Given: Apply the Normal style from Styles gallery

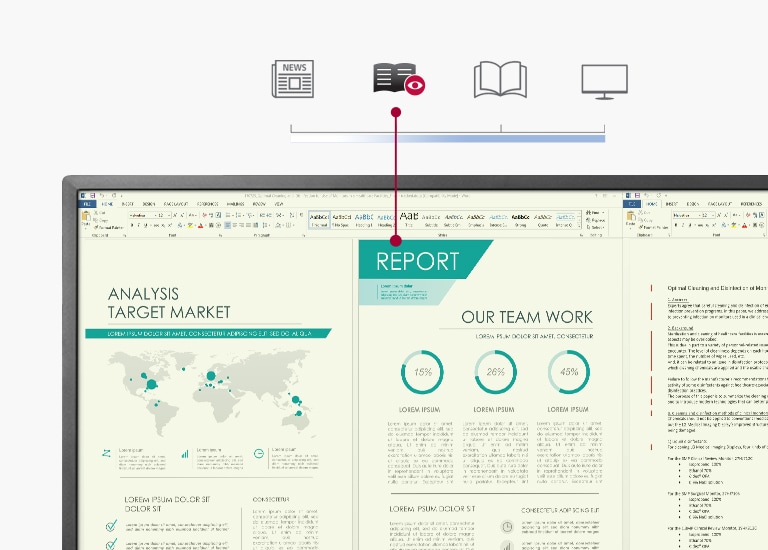Looking at the screenshot, I should point(319,218).
